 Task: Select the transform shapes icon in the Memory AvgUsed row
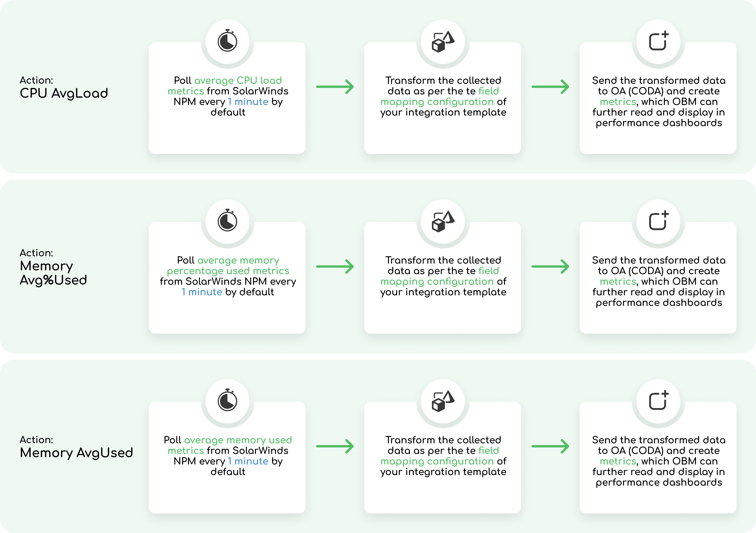[x=443, y=401]
